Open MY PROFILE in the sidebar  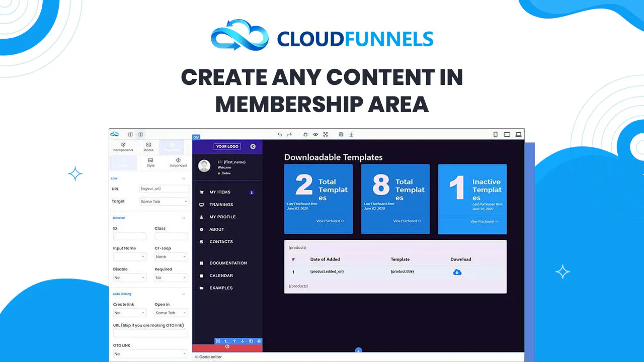coord(222,217)
